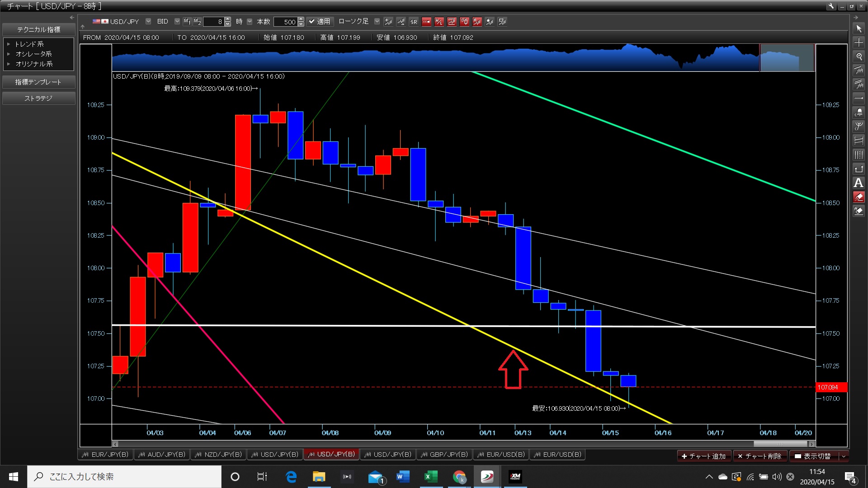Switch to the GBP/JPY(B) chart tab
The height and width of the screenshot is (488, 868).
click(x=444, y=455)
